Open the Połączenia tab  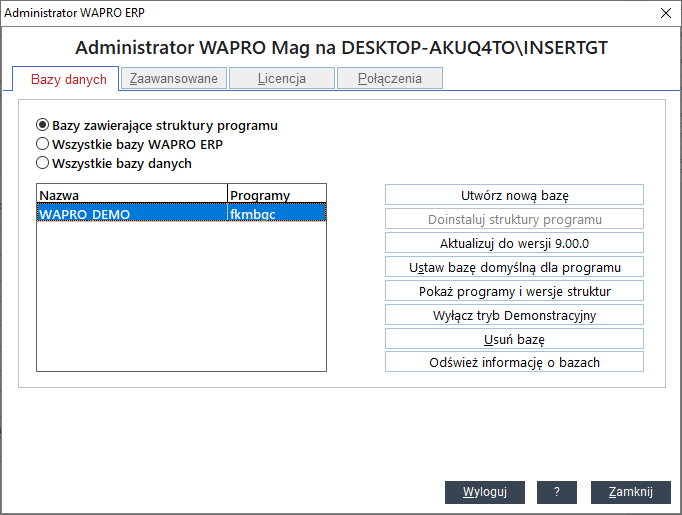(x=390, y=78)
